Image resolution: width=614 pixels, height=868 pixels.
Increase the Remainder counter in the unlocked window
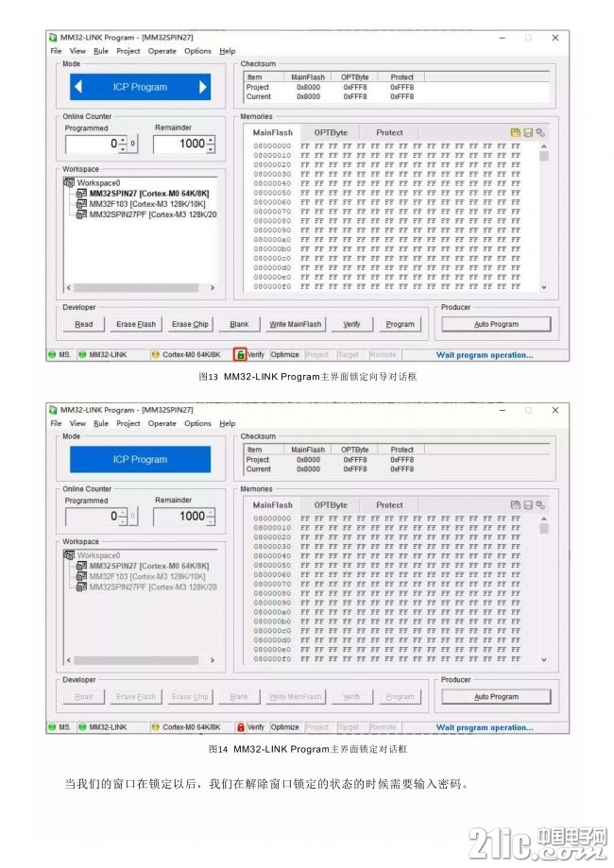click(211, 140)
